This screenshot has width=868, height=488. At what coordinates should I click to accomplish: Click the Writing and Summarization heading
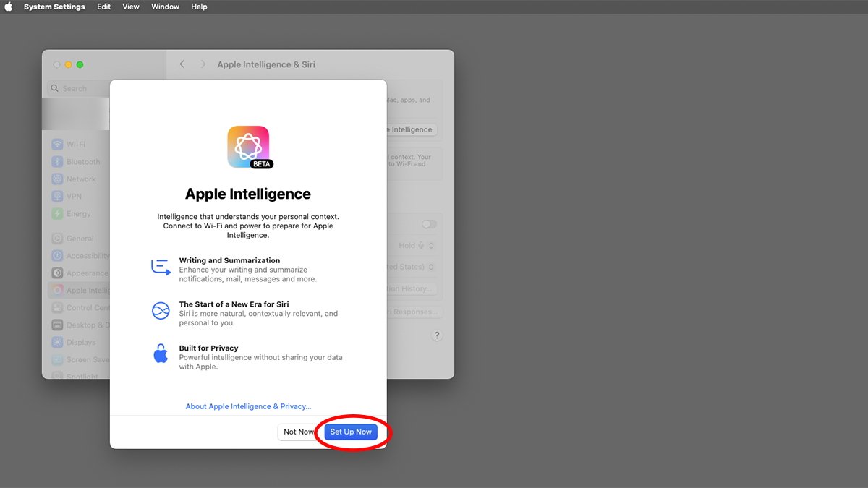pyautogui.click(x=229, y=260)
